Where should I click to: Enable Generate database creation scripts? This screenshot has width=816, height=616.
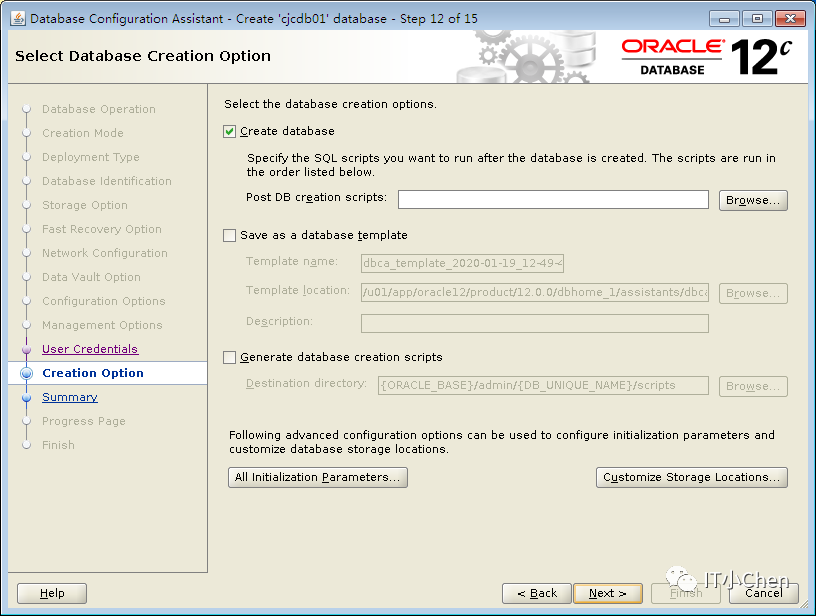(x=230, y=357)
